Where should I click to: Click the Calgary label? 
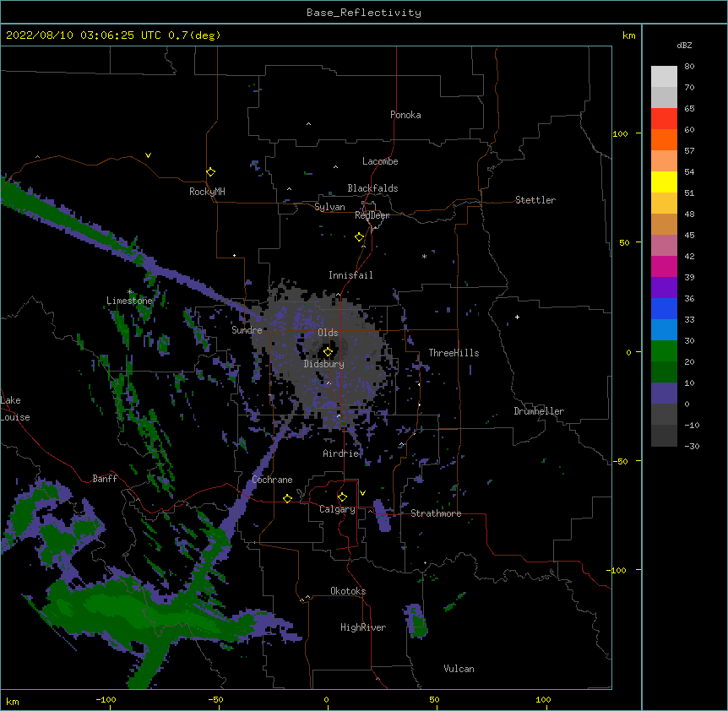click(338, 509)
